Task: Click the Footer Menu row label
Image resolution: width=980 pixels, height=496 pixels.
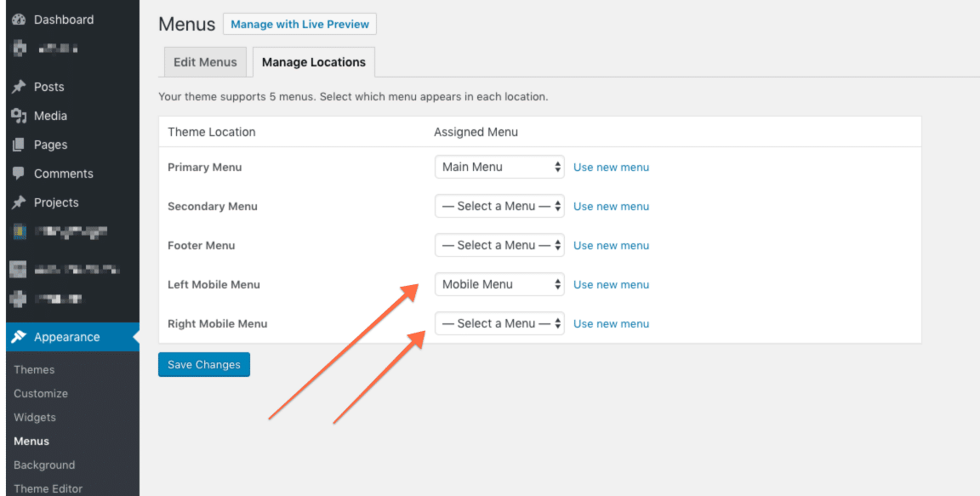Action: [x=202, y=246]
